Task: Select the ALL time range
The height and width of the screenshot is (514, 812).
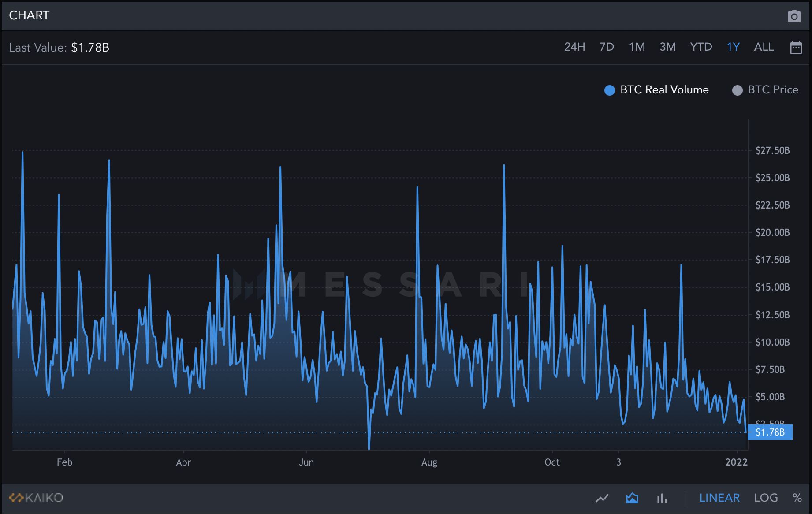Action: click(x=764, y=47)
